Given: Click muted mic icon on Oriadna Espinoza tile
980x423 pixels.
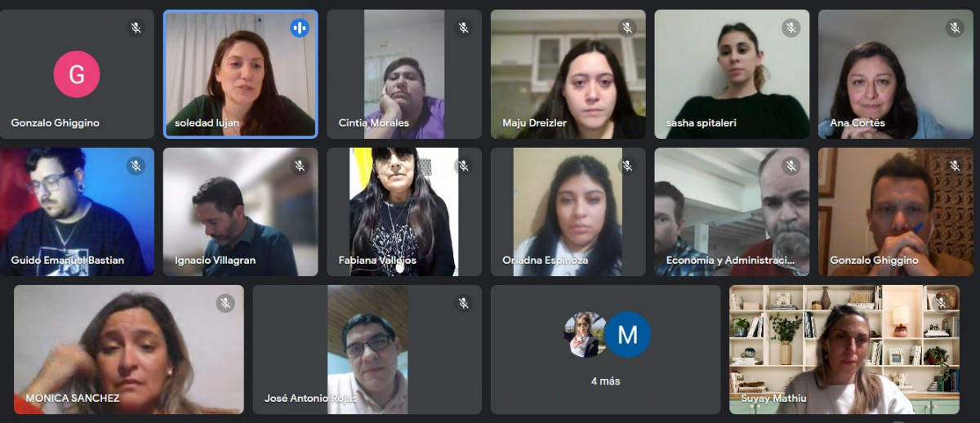Looking at the screenshot, I should [x=627, y=166].
